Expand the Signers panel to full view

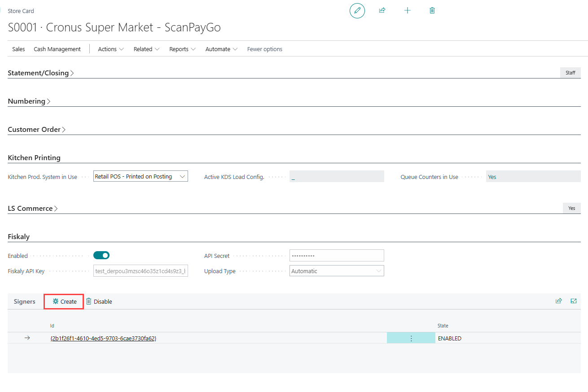coord(573,301)
